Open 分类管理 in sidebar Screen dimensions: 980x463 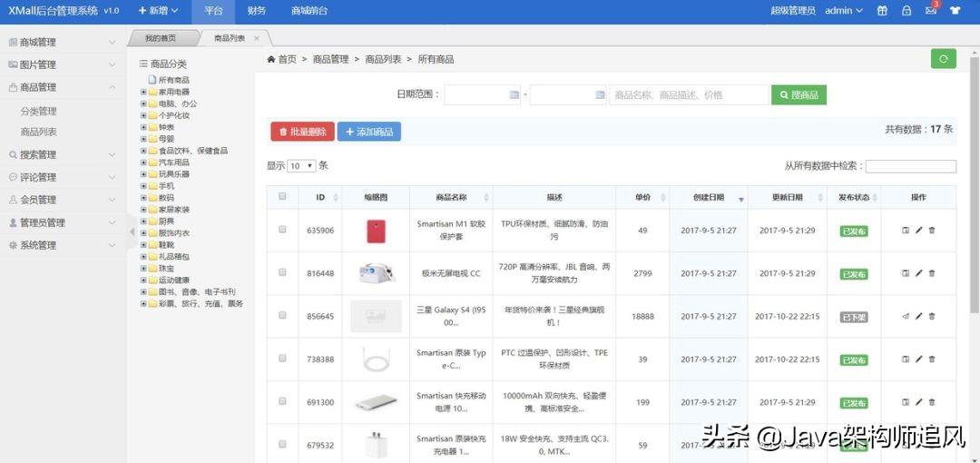39,112
